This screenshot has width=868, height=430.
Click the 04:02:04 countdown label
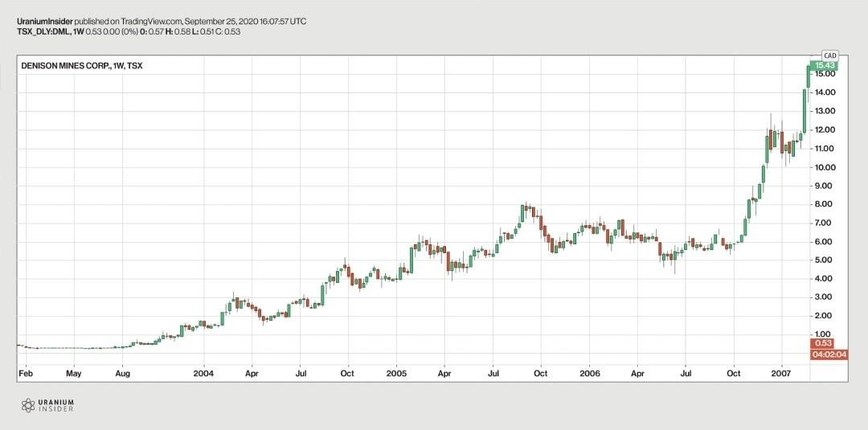click(x=829, y=354)
